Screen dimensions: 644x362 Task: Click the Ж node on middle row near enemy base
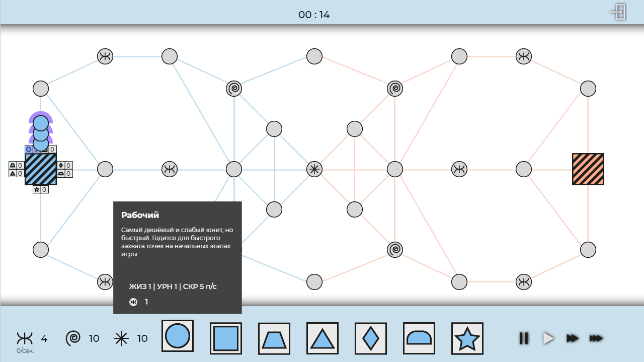point(459,169)
